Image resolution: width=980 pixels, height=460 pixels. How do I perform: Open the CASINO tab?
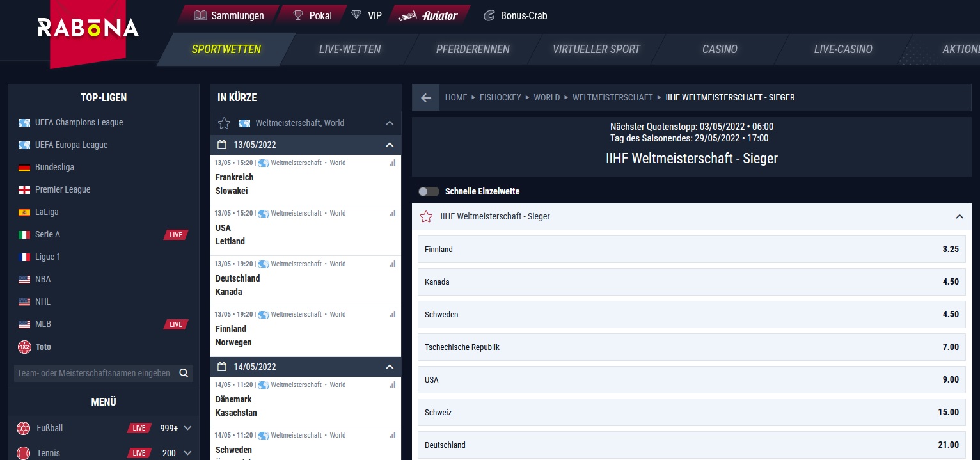tap(720, 49)
